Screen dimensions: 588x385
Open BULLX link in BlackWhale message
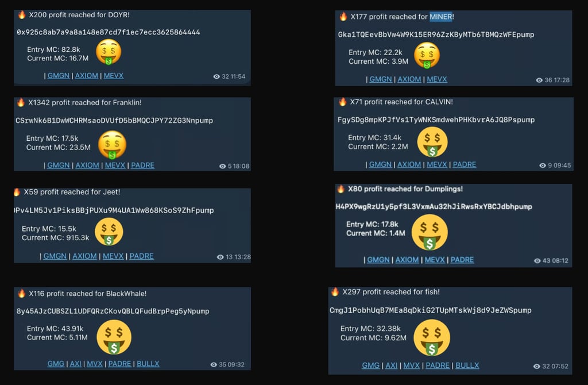click(x=148, y=364)
